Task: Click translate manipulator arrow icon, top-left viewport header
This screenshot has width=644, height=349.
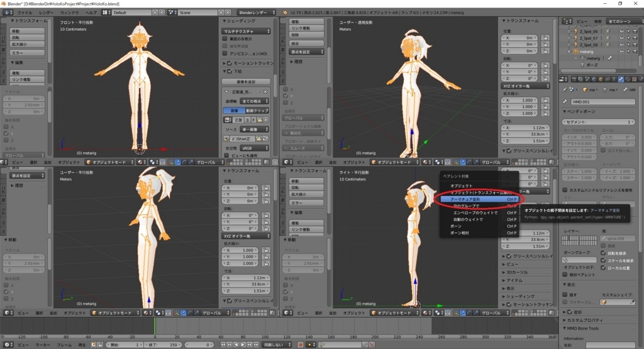Action: 177,162
